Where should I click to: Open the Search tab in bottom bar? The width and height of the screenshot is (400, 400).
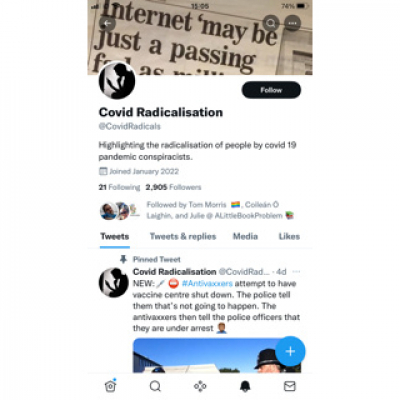coord(155,386)
